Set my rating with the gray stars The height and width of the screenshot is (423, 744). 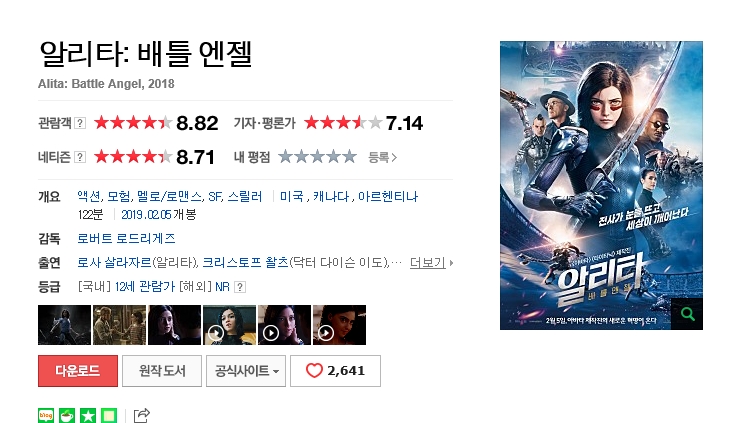point(317,157)
